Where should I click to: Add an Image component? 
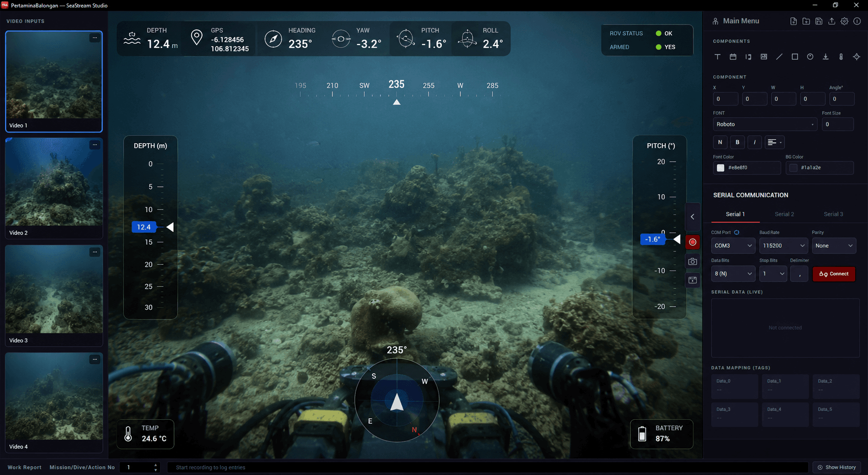(764, 57)
